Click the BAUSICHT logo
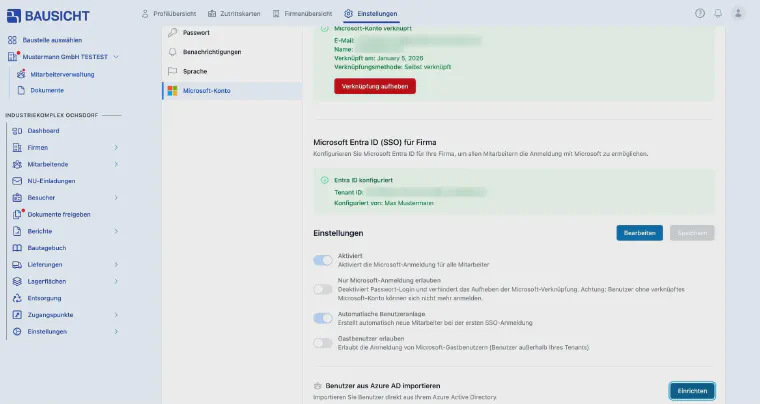Image resolution: width=760 pixels, height=404 pixels. coord(48,16)
